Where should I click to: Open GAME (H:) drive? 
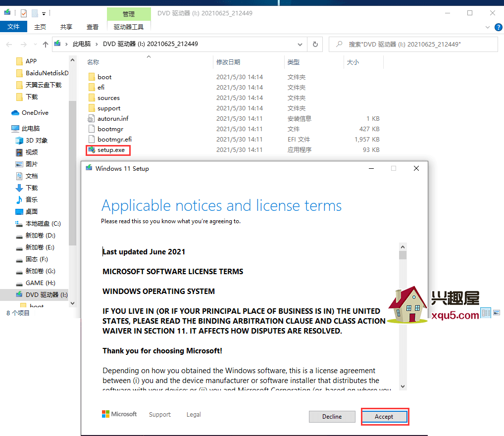pyautogui.click(x=35, y=283)
